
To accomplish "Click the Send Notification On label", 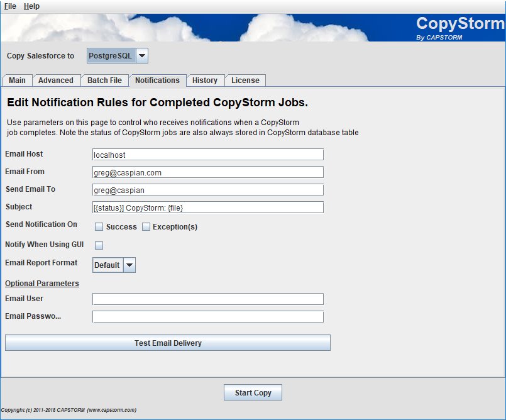I will tap(41, 224).
